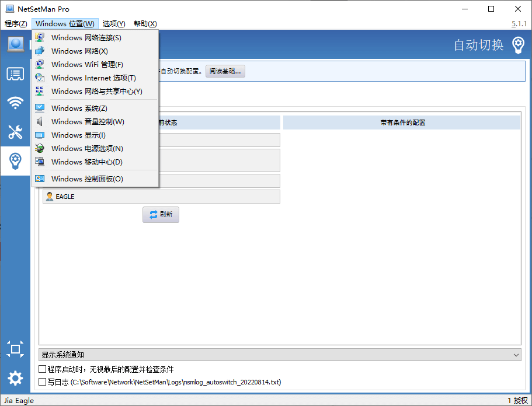Choose Windows Internet 选项 menu item
Viewport: 532px width, 406px height.
coord(95,78)
